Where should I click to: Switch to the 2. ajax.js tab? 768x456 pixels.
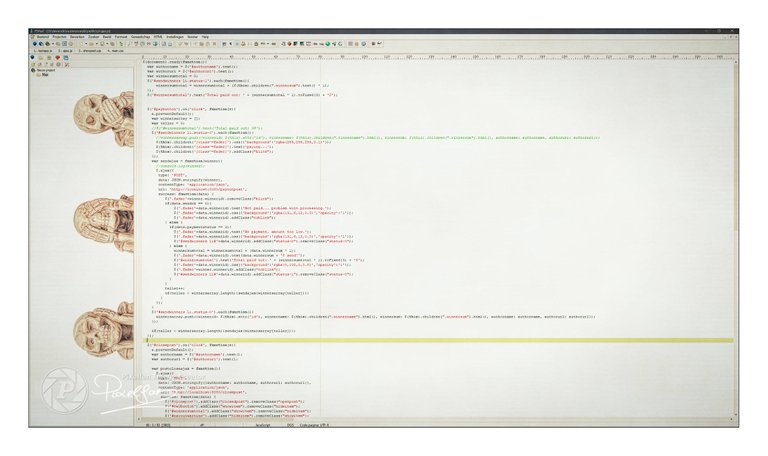pos(65,51)
